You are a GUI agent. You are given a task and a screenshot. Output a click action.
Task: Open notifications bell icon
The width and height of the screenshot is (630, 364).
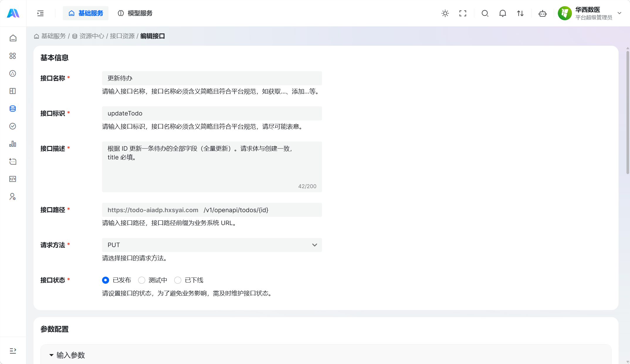point(503,13)
